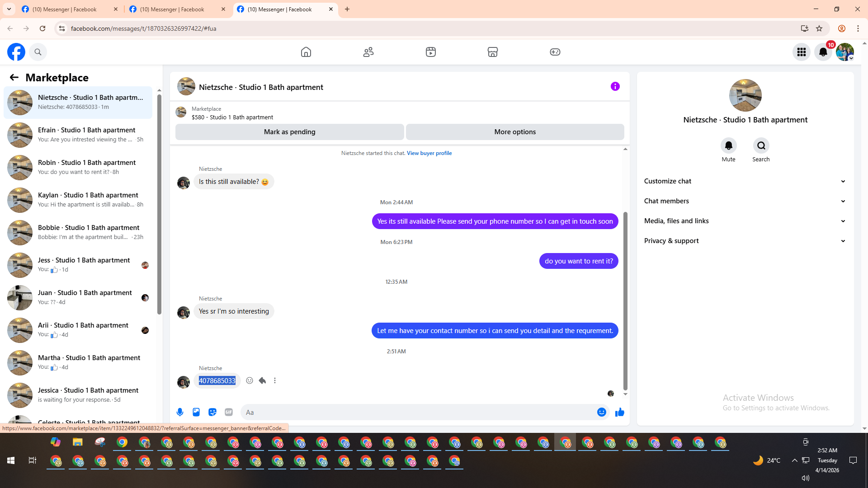This screenshot has width=868, height=488.
Task: Mute this conversation's notifications
Action: [x=728, y=146]
